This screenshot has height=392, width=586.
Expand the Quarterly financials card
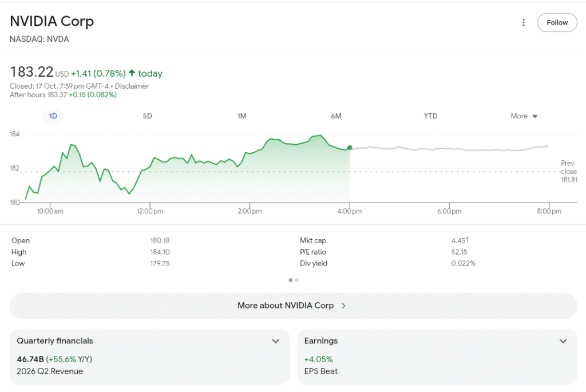(x=275, y=341)
